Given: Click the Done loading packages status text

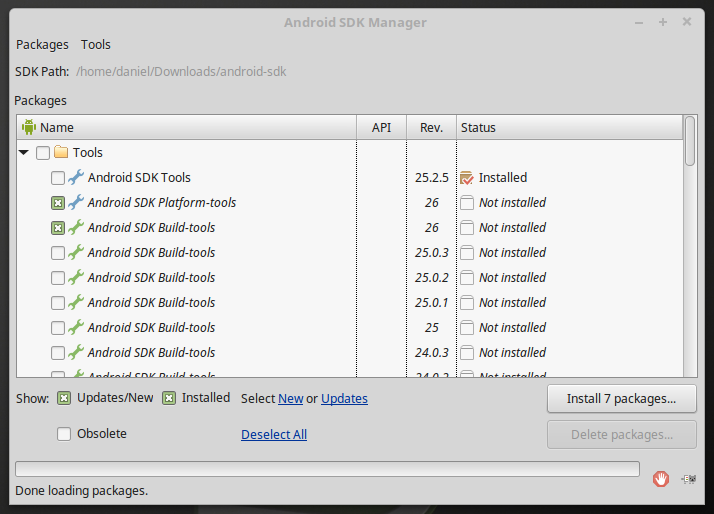Looking at the screenshot, I should pos(82,491).
